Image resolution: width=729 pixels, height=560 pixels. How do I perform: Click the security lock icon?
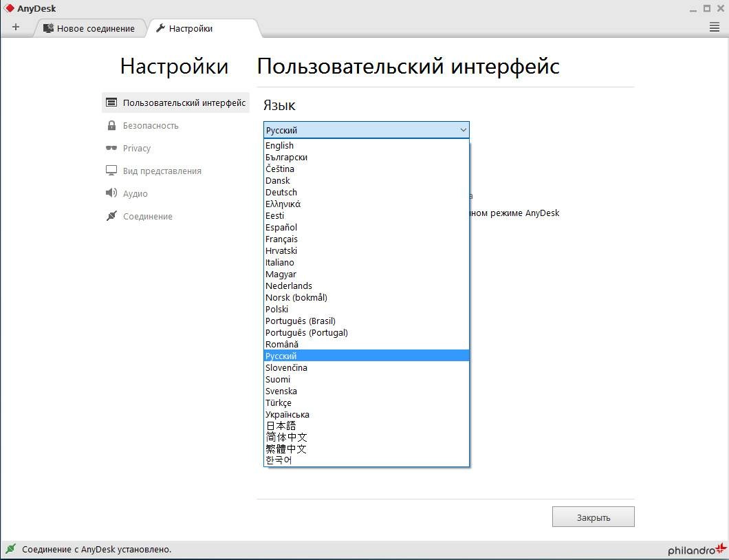point(111,125)
